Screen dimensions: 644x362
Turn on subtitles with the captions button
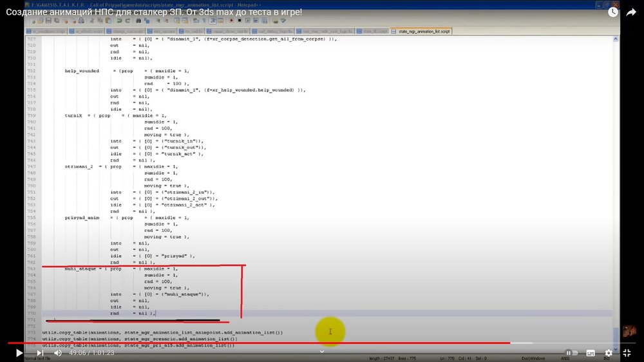click(591, 353)
